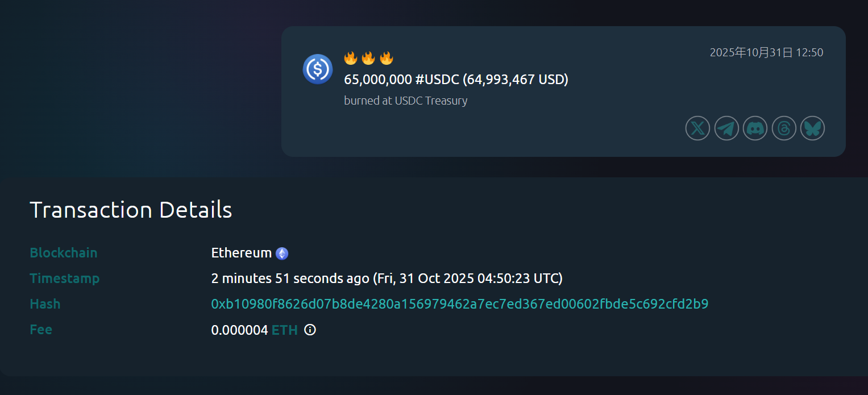Click the Fee field label

coord(41,330)
